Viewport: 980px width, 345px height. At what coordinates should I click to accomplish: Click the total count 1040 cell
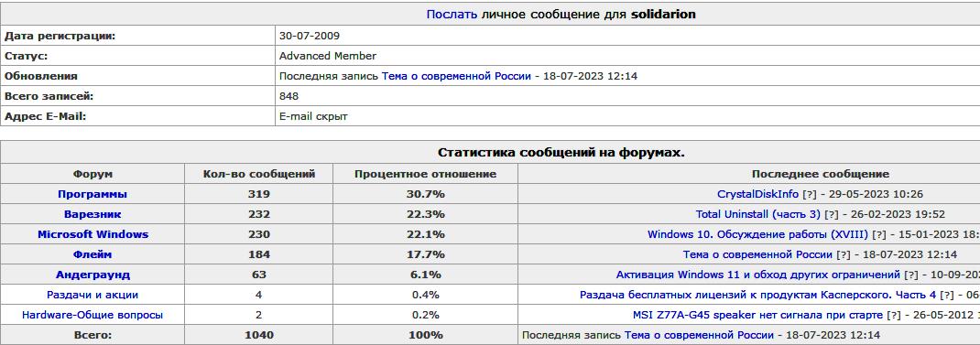pyautogui.click(x=259, y=334)
